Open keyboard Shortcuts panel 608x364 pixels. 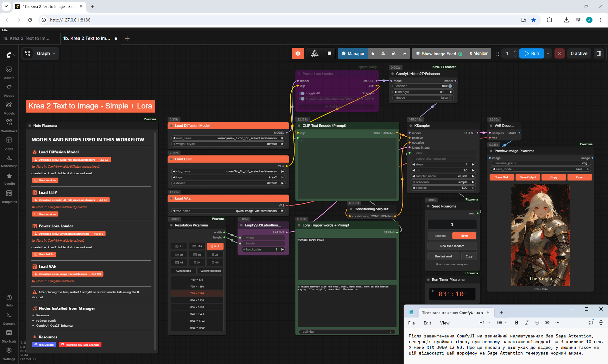point(9,336)
